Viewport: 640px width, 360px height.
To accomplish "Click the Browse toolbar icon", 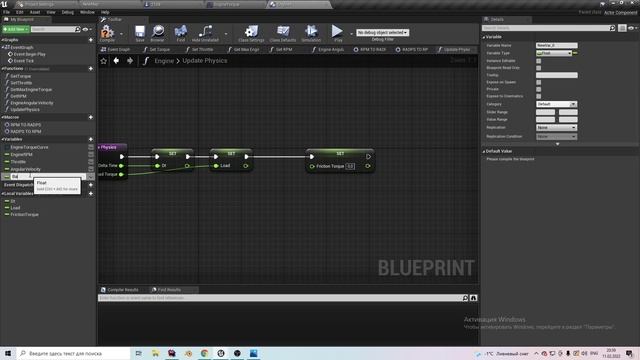I will [x=158, y=33].
